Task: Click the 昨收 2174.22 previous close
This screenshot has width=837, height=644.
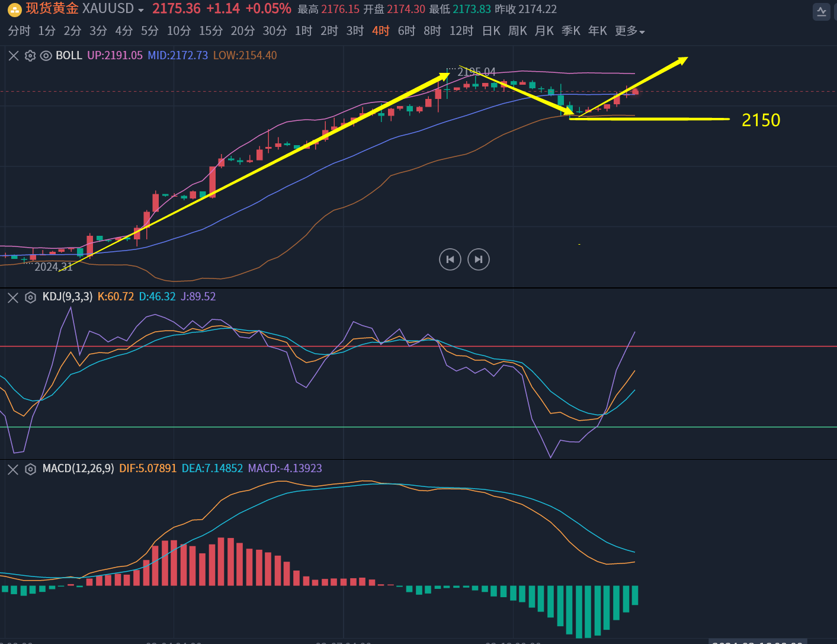Action: click(525, 9)
